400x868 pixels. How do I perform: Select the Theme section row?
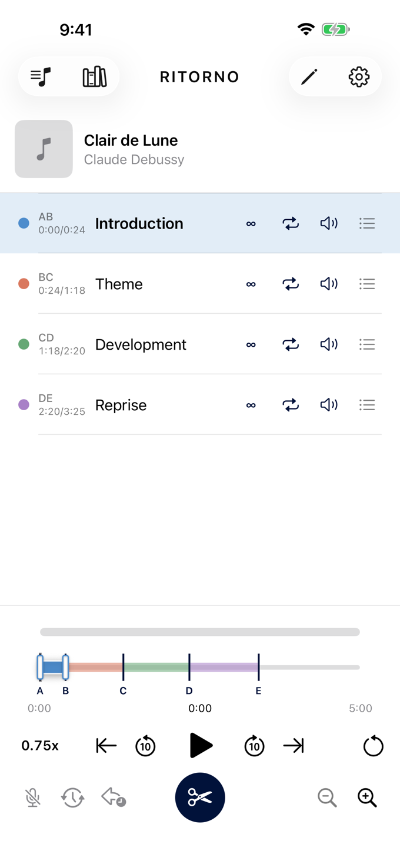[x=200, y=284]
